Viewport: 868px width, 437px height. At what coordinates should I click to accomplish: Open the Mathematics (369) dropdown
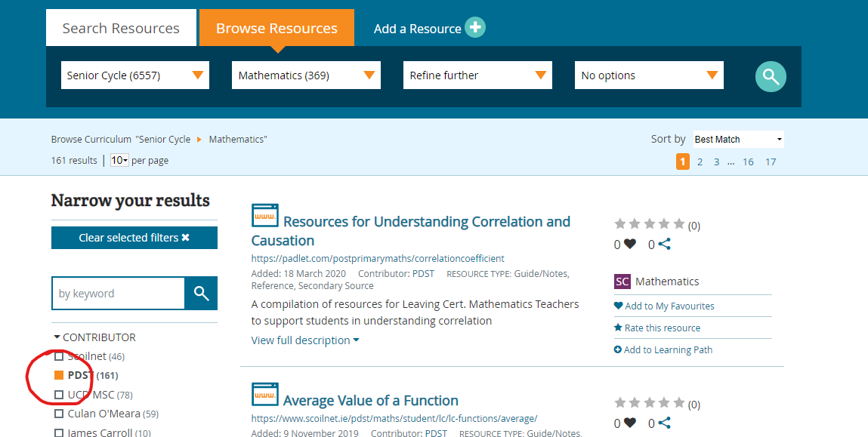pyautogui.click(x=306, y=75)
